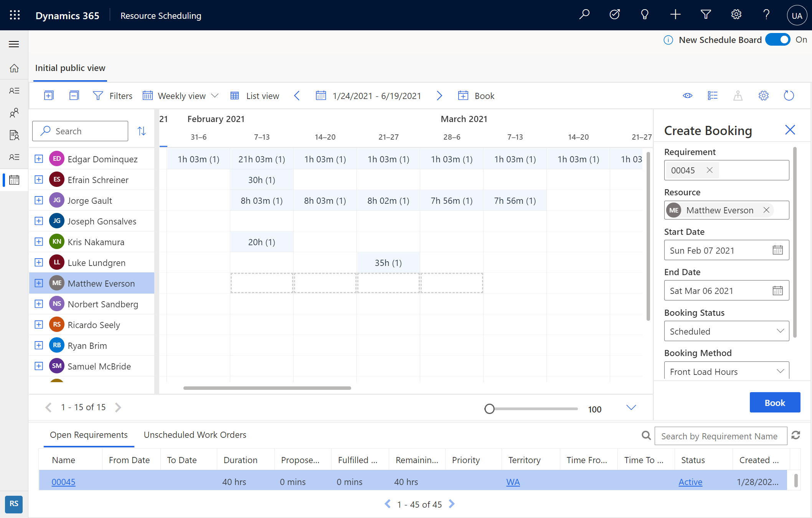
Task: Open the Schedule Board settings icon
Action: (x=764, y=95)
